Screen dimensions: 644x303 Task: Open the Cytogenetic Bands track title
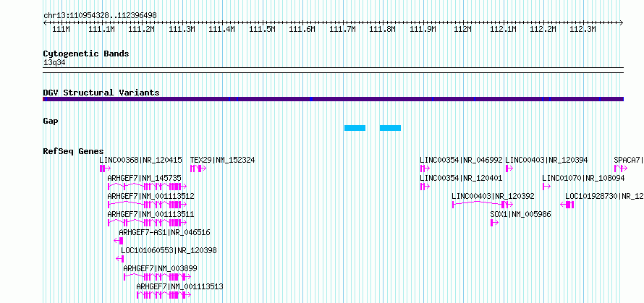pyautogui.click(x=86, y=54)
